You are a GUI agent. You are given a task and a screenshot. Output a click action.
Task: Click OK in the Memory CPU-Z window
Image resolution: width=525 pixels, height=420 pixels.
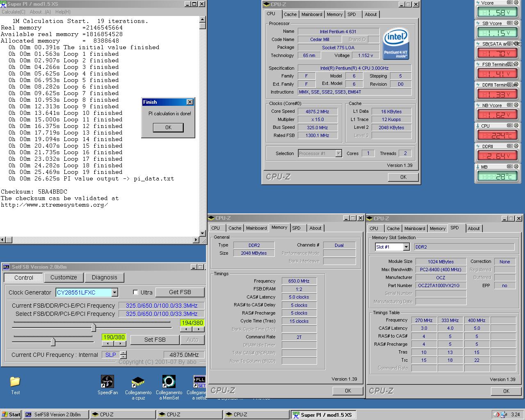tap(348, 390)
